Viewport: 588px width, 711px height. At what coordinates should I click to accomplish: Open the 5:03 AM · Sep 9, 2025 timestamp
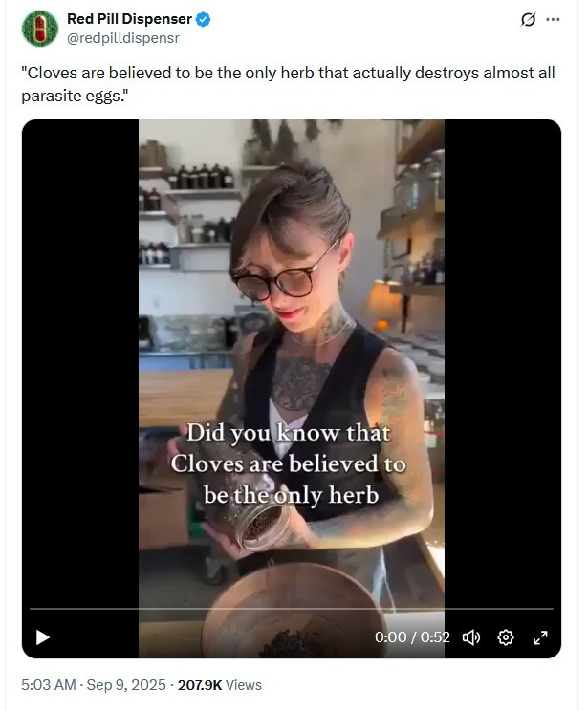[94, 684]
